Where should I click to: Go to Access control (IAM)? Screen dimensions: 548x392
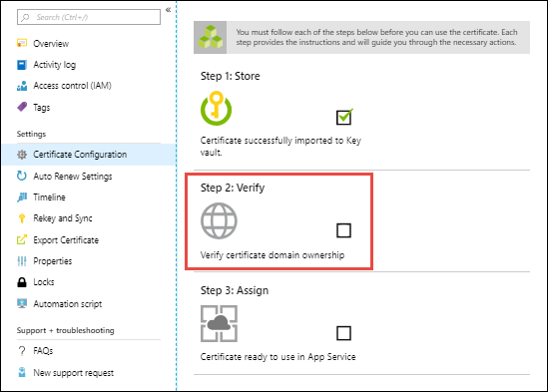(72, 86)
